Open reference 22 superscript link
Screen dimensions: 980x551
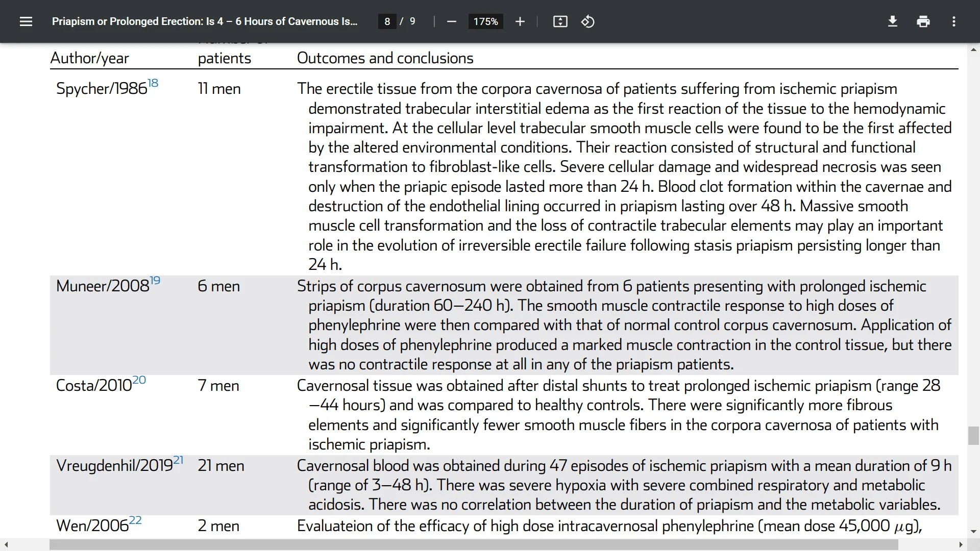(x=135, y=520)
